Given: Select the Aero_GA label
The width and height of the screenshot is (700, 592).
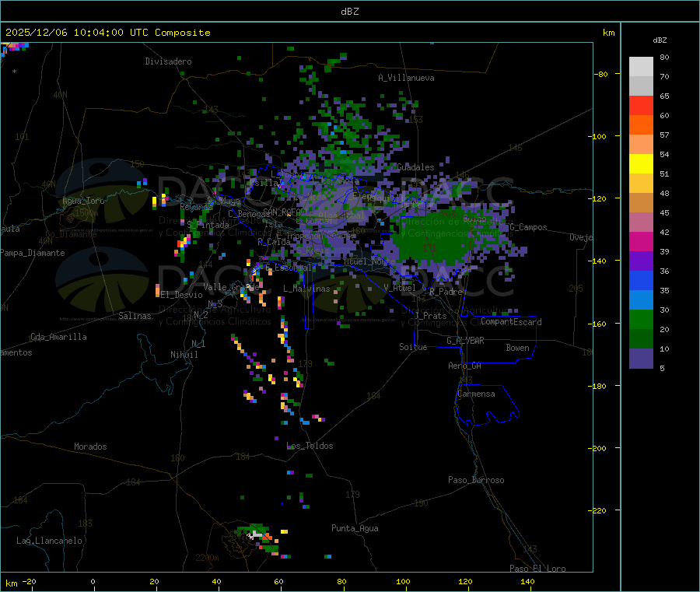Looking at the screenshot, I should coord(465,366).
